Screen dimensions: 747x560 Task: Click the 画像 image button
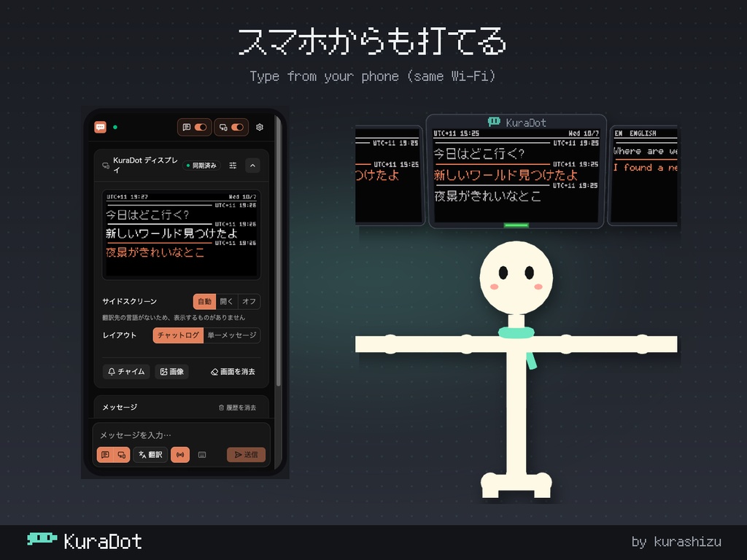pyautogui.click(x=171, y=371)
